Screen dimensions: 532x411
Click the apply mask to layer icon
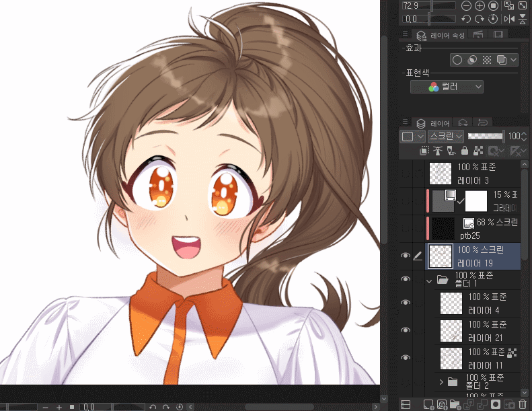(509, 404)
